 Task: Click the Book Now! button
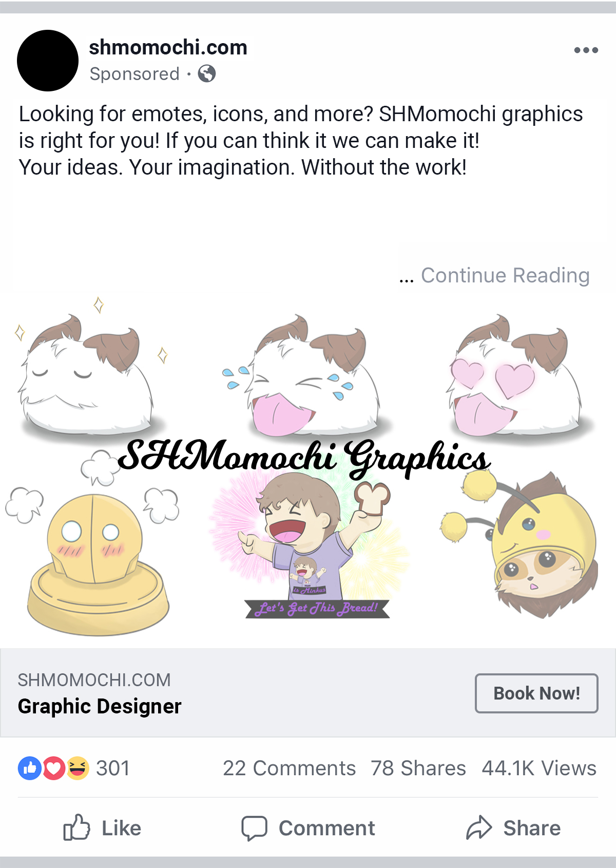tap(536, 693)
